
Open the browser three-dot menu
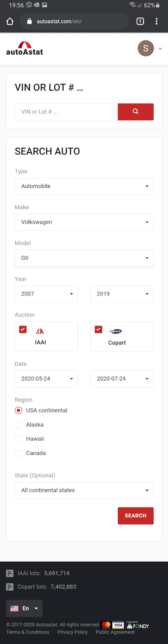157,21
